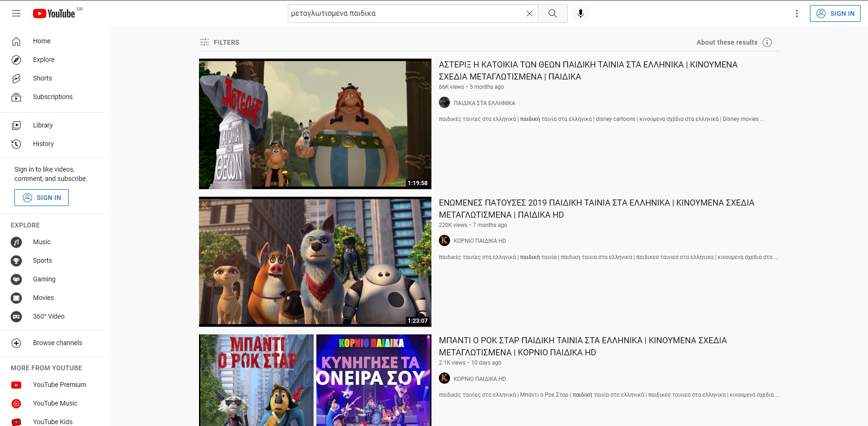Click SIGN IN button in header
This screenshot has width=868, height=426.
[835, 13]
